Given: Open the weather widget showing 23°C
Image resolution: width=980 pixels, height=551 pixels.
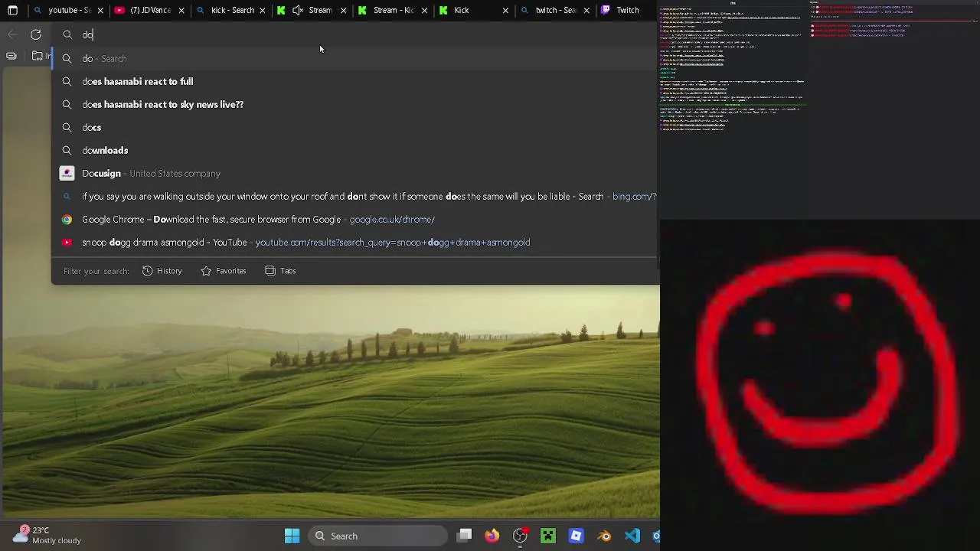Looking at the screenshot, I should (x=47, y=535).
